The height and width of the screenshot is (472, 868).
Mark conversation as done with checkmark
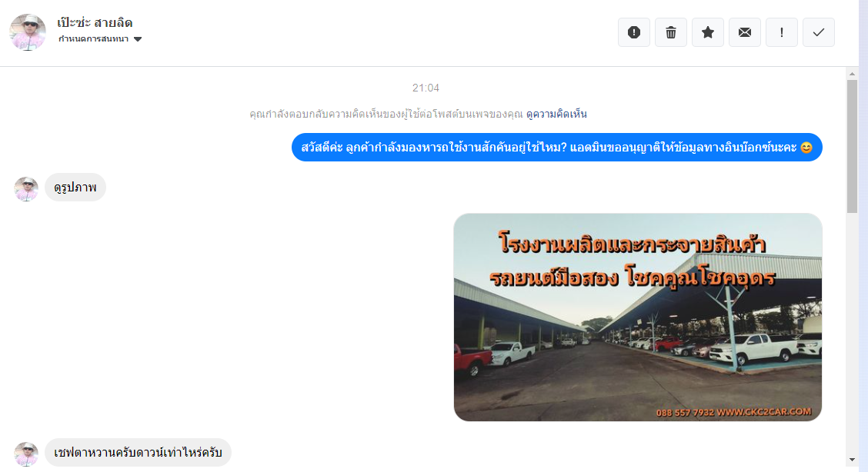coord(819,32)
